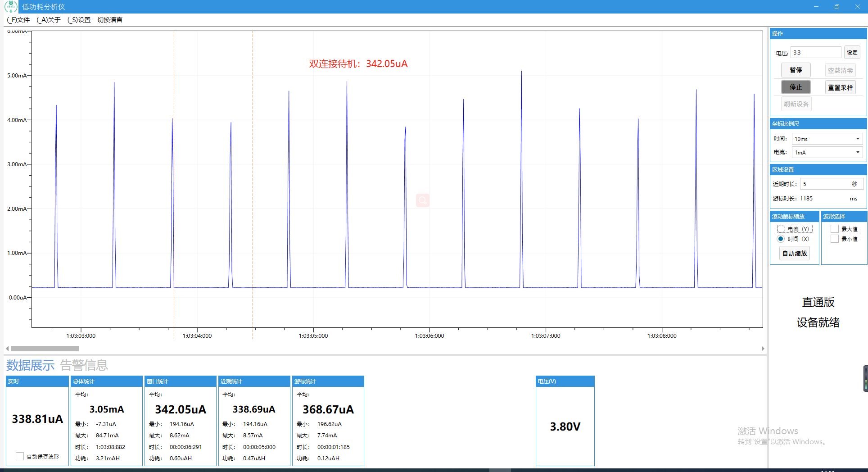868x472 pixels.
Task: Click the left scroll arrow below chart
Action: [x=7, y=348]
